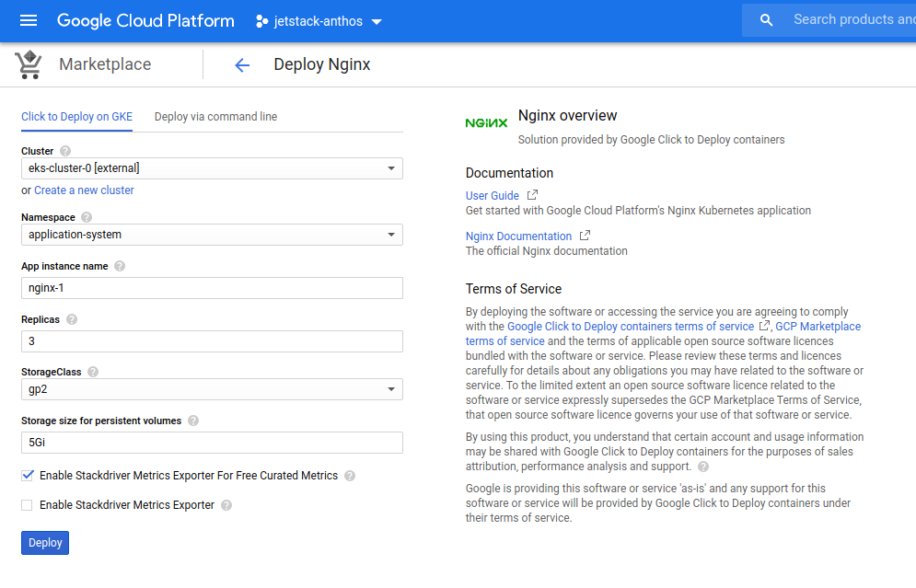Click the Deploy button
Viewport: 916px width, 588px height.
pos(44,542)
